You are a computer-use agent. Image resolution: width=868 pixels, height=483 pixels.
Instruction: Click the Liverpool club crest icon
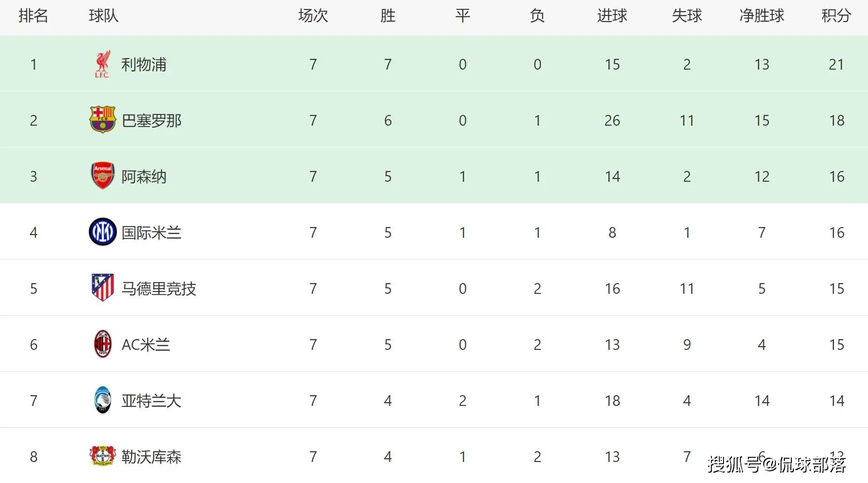(x=102, y=64)
